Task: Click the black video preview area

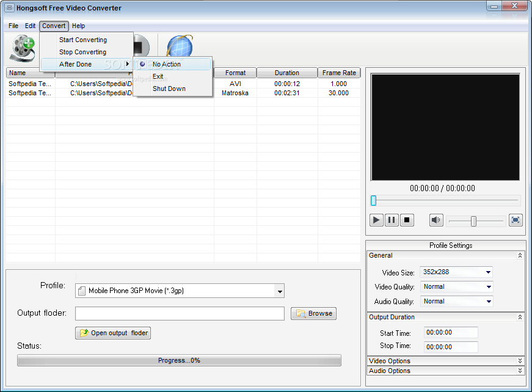Action: [445, 127]
